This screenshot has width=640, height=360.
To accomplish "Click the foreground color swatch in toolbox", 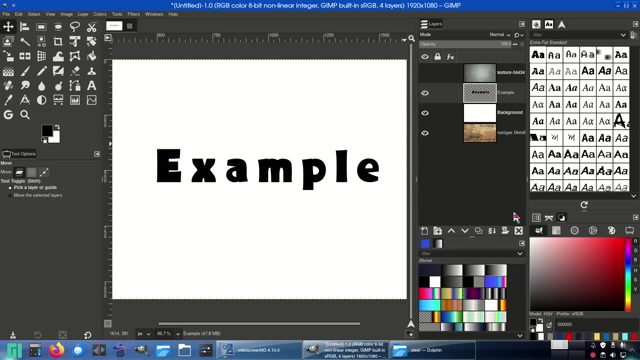I will [x=47, y=131].
